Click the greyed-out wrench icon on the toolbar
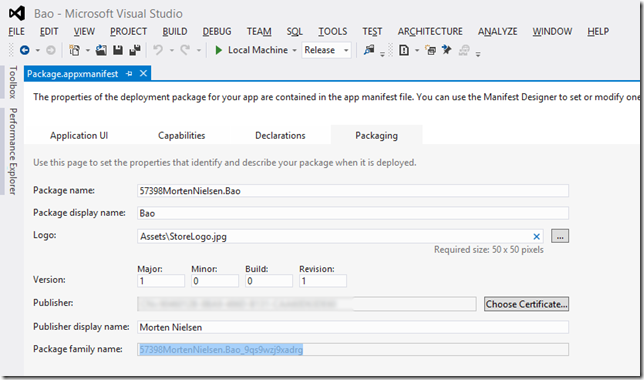The width and height of the screenshot is (644, 380). coord(464,50)
